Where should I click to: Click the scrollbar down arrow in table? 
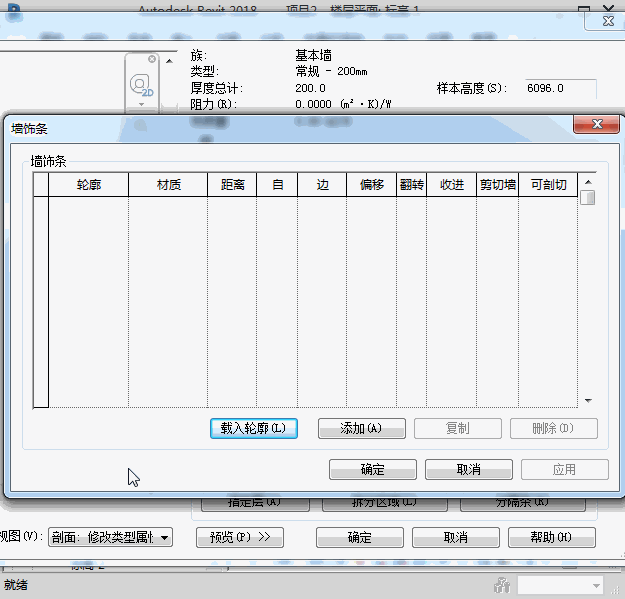pos(588,400)
